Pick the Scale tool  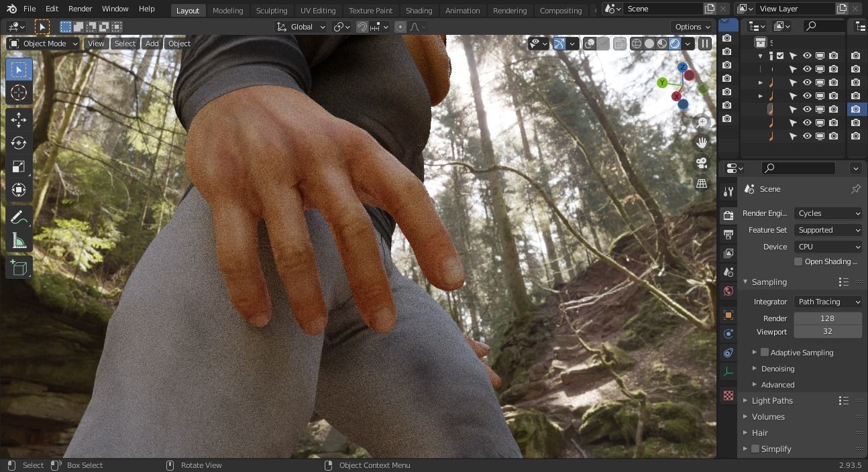click(x=19, y=166)
